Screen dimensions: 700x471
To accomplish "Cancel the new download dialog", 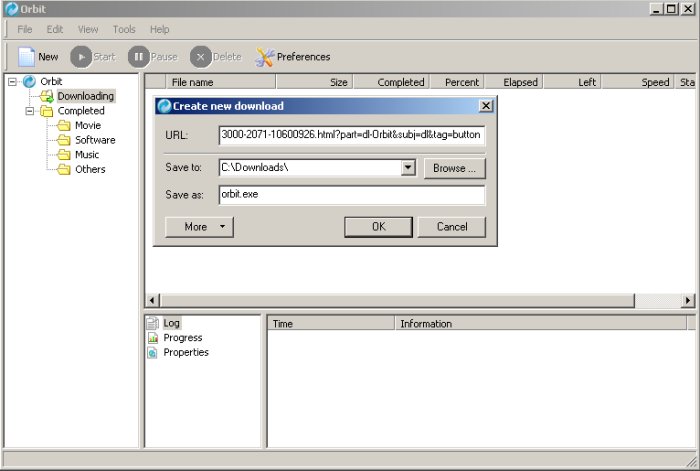I will click(452, 227).
